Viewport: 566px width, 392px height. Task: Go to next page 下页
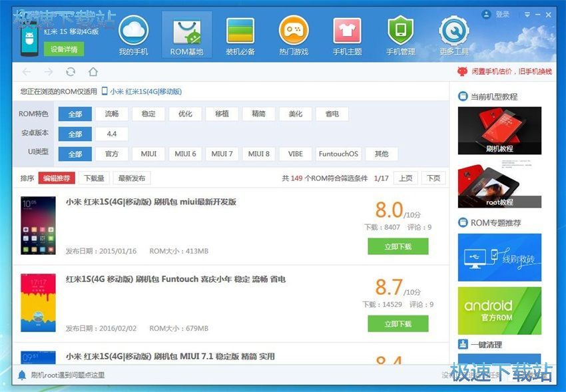(x=433, y=178)
